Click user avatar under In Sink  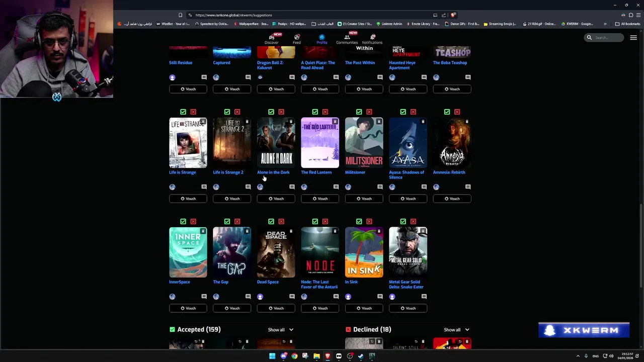point(348,297)
